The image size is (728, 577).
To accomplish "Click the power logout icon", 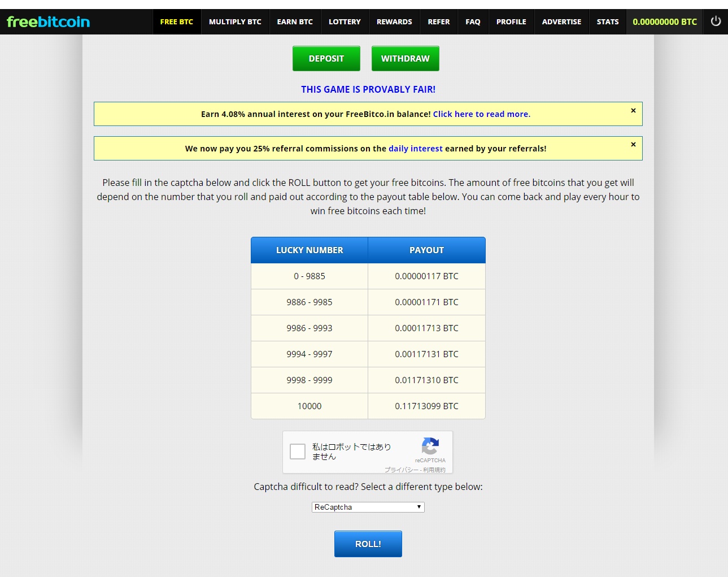I will (x=716, y=21).
